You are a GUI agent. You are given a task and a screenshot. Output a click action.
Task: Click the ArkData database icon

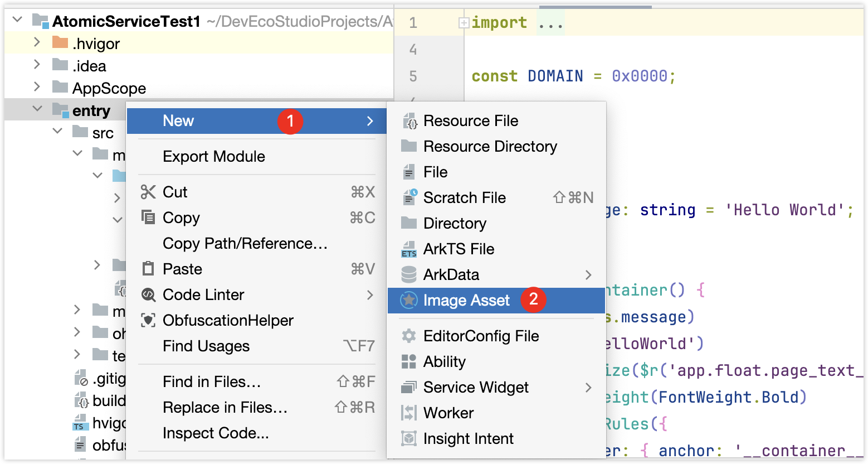[x=409, y=274]
